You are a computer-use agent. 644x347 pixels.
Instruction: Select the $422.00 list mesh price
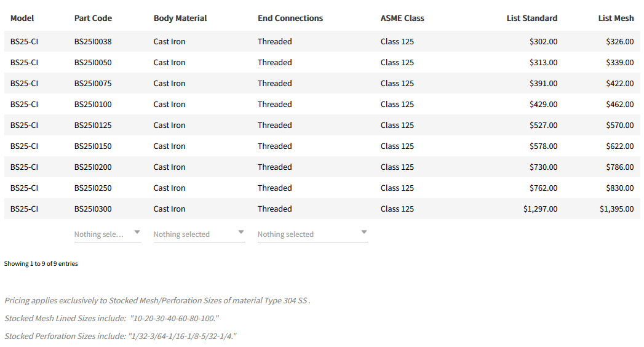click(x=619, y=84)
